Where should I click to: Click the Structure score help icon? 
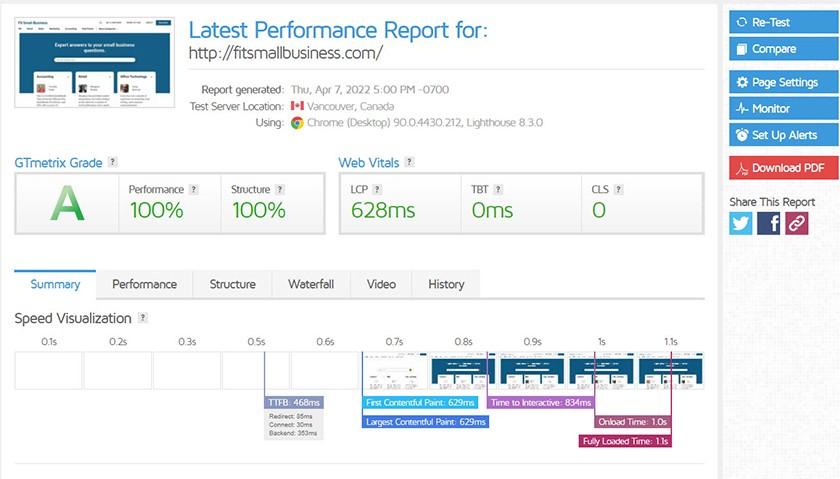[280, 189]
